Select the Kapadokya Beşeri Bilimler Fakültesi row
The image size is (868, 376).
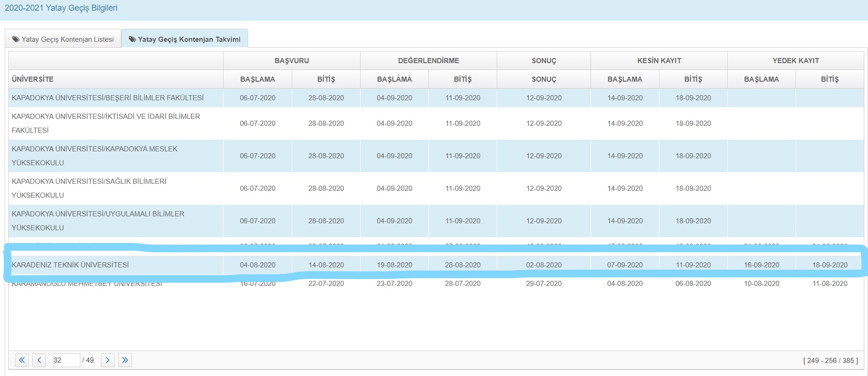click(436, 98)
